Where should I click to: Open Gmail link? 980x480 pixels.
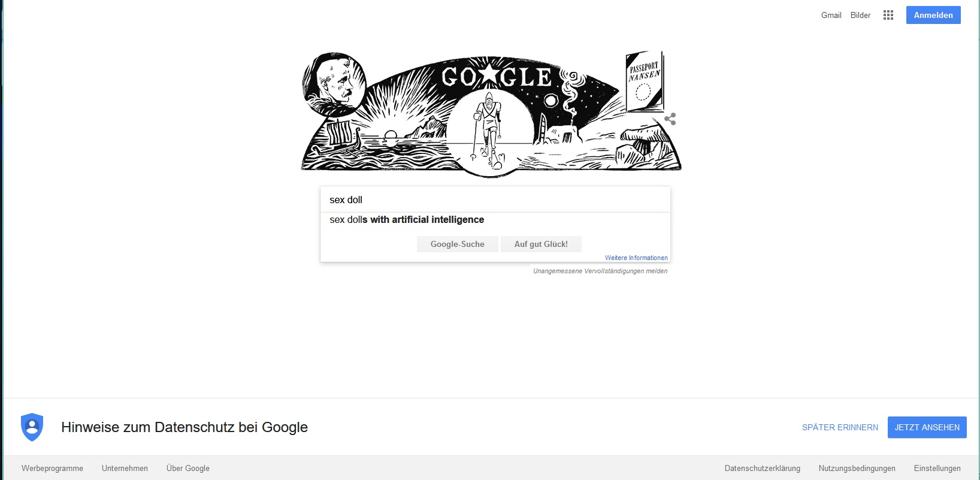point(831,15)
